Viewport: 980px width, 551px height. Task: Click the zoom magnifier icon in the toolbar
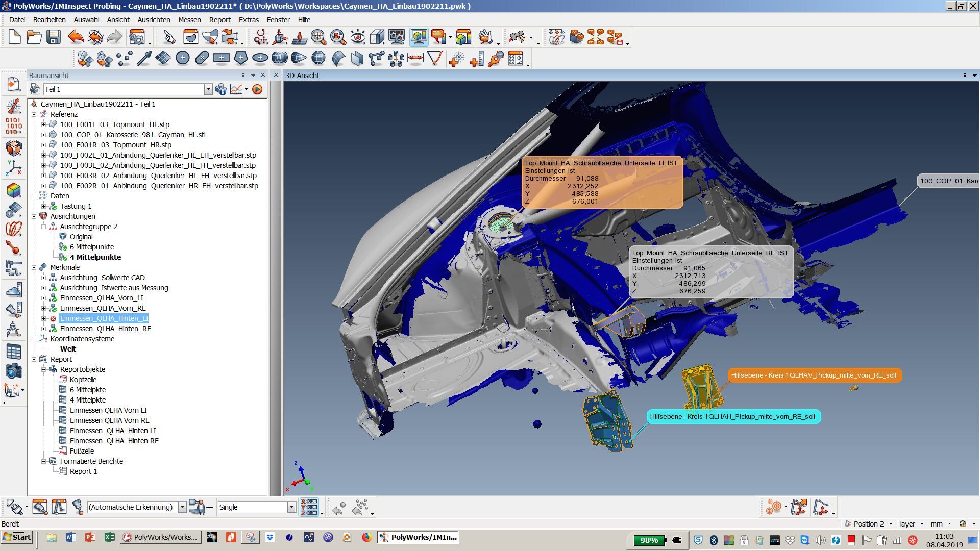pyautogui.click(x=318, y=37)
